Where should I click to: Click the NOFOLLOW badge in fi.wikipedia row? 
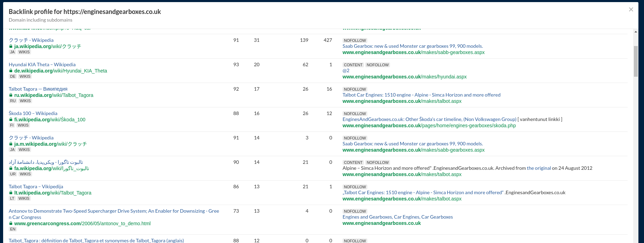click(355, 114)
